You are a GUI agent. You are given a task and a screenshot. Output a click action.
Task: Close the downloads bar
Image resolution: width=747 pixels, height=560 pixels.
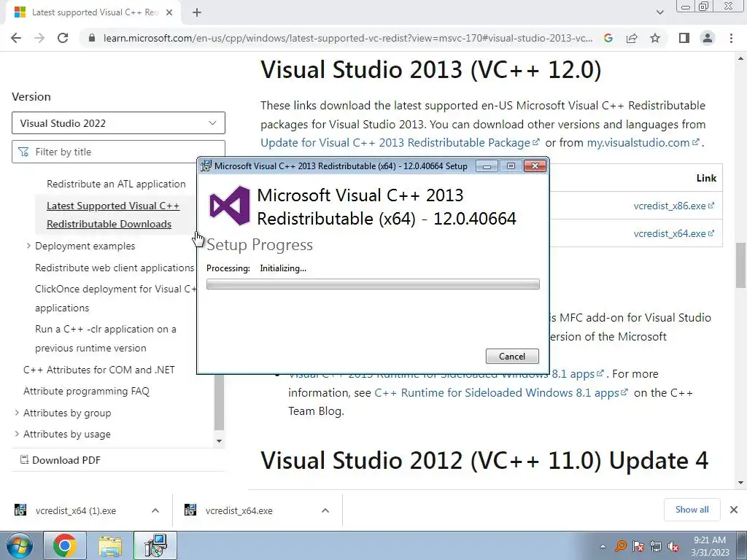click(x=734, y=510)
